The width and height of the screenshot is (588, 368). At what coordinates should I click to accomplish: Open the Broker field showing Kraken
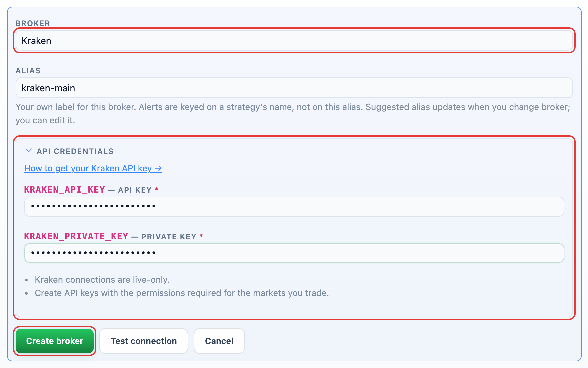(294, 41)
